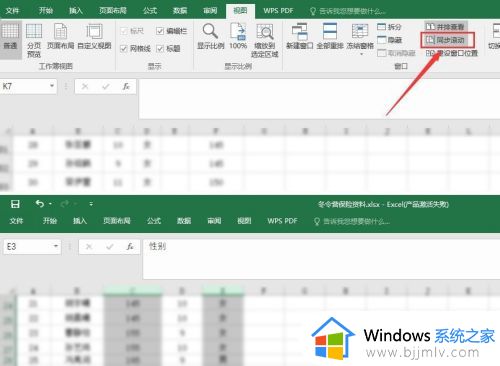Open the 显示比例 zoom magnifier dialog
Screen dimensions: 500x366
tap(210, 37)
